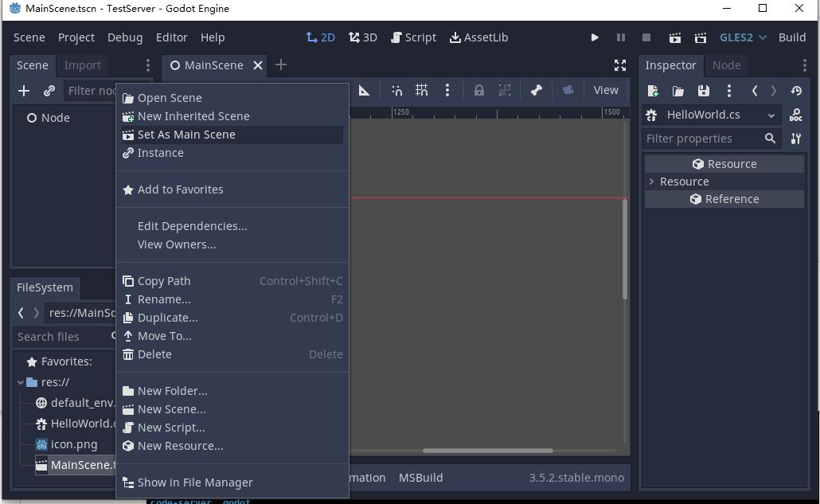Viewport: 820px width, 504px height.
Task: Load an existing resource in the Inspector
Action: pos(678,91)
